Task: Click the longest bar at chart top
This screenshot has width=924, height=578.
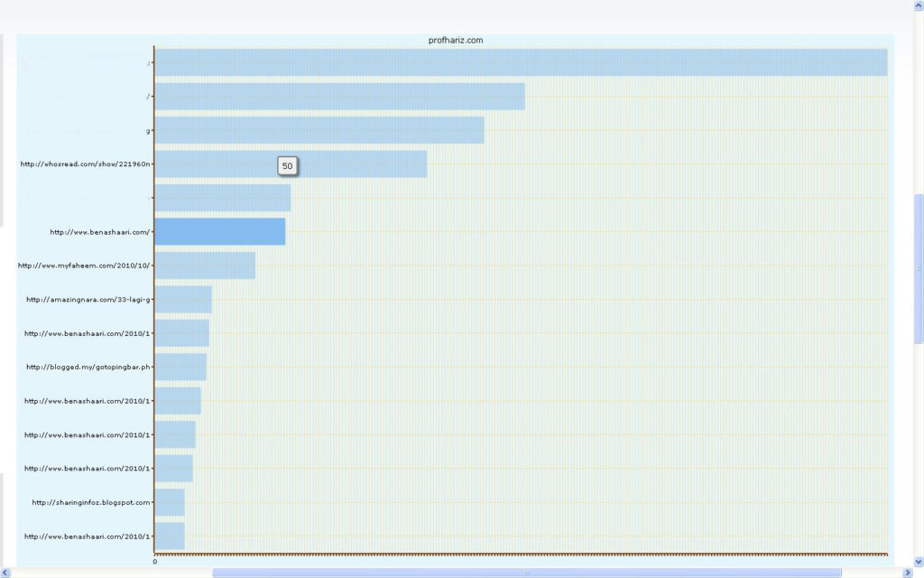Action: [x=521, y=62]
